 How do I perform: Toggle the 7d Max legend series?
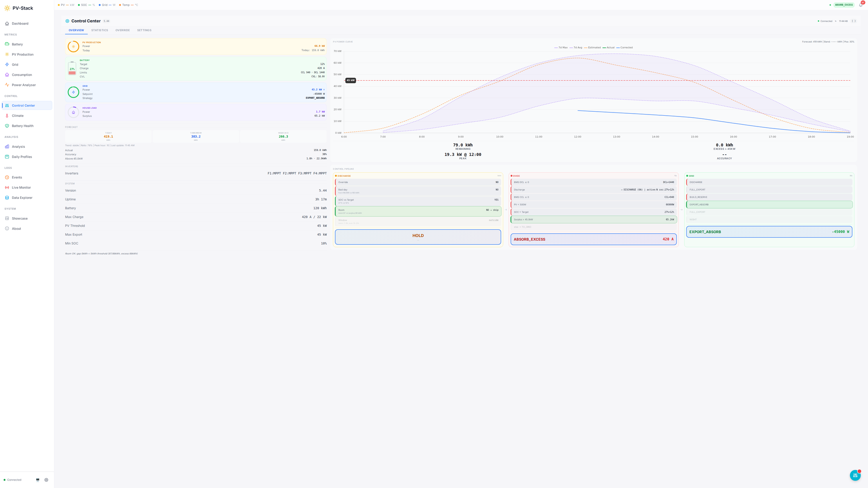(x=561, y=48)
